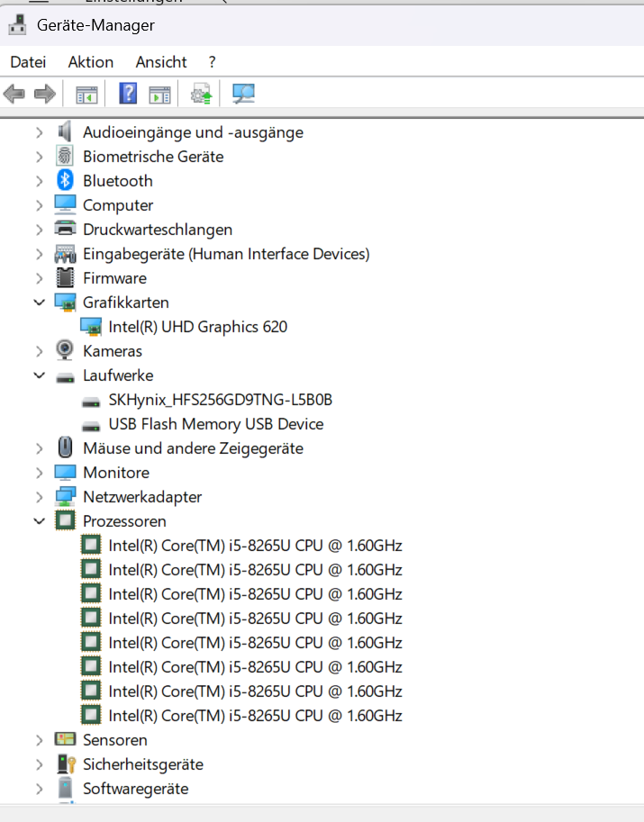Click the disk icon of USB Flash Memory USB Device

tap(91, 426)
